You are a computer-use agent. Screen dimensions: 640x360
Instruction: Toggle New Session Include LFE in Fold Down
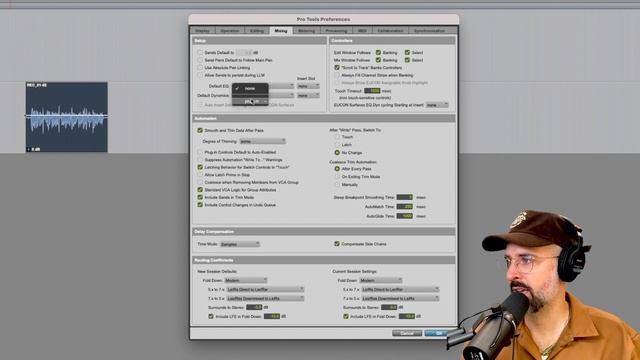[x=211, y=316]
